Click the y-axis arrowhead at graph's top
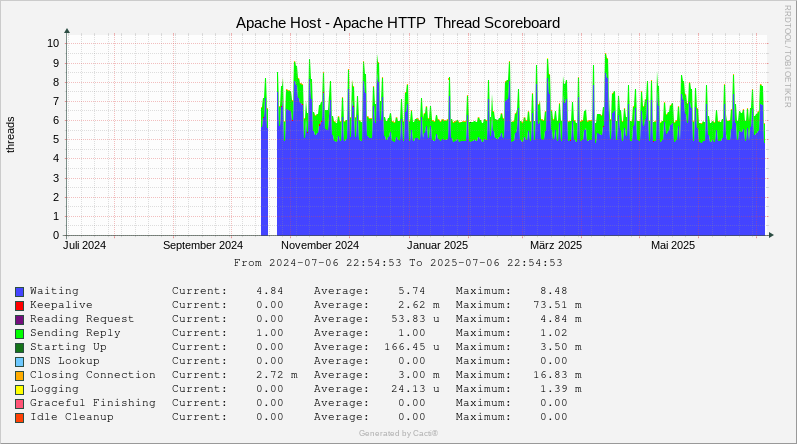The image size is (797, 444). pyautogui.click(x=67, y=31)
